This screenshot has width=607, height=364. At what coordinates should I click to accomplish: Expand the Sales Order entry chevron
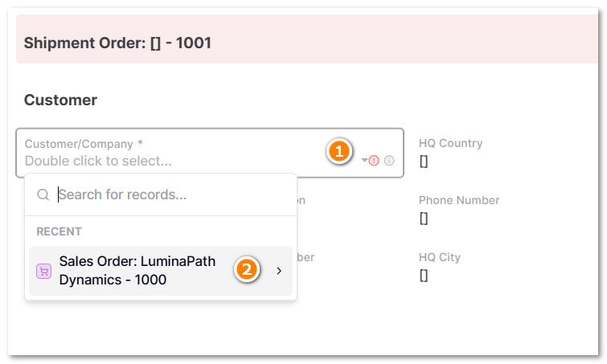(x=279, y=272)
